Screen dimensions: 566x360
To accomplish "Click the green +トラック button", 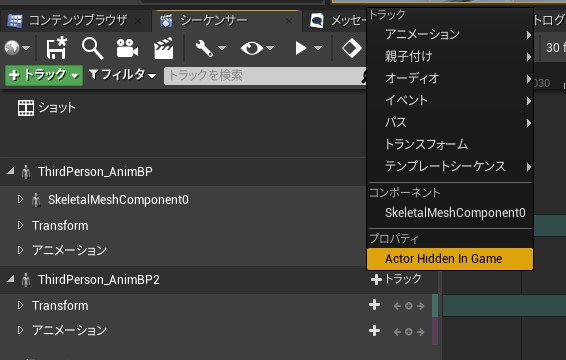I will 44,75.
